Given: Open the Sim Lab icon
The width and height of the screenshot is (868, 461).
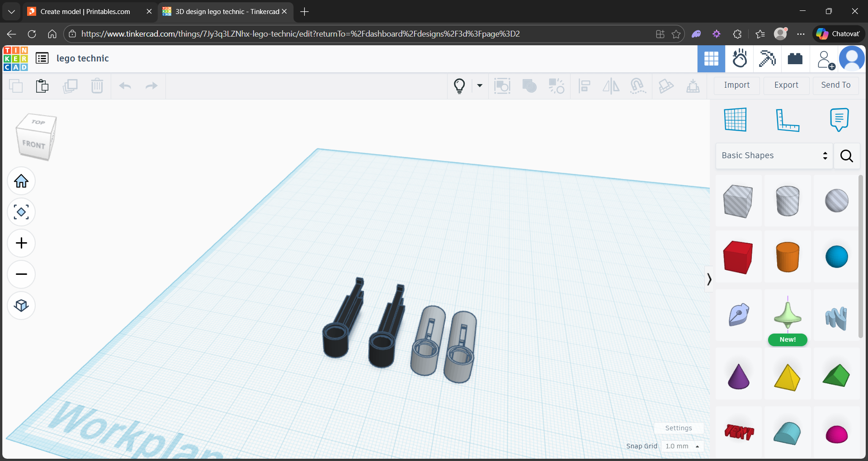Looking at the screenshot, I should click(740, 59).
